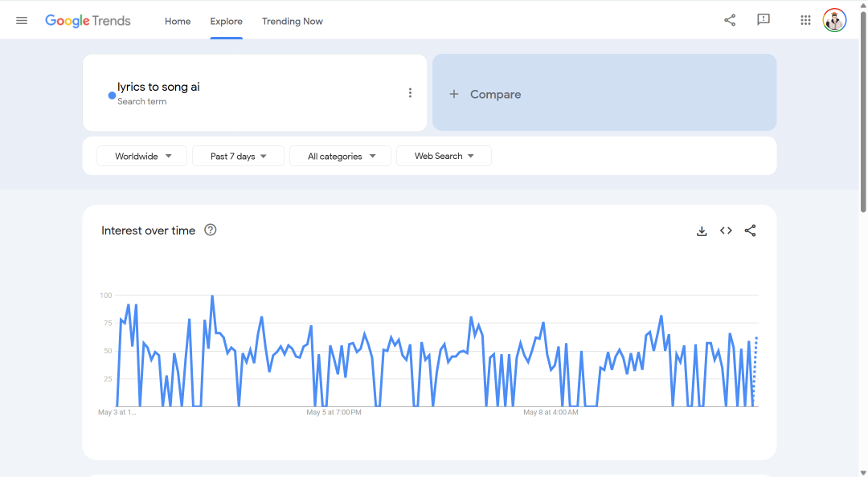Image resolution: width=868 pixels, height=477 pixels.
Task: Click the 'May 3 at 1...' axis label
Action: (x=117, y=412)
